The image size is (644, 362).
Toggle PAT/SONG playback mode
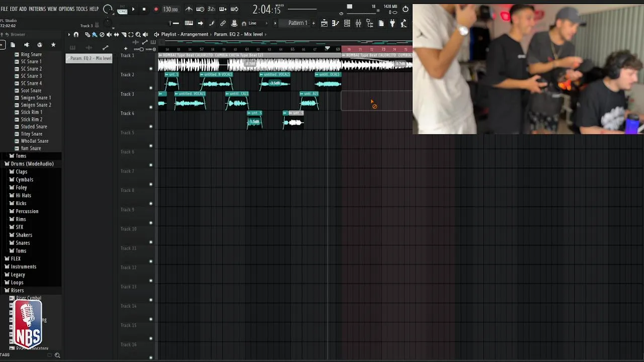pyautogui.click(x=122, y=9)
